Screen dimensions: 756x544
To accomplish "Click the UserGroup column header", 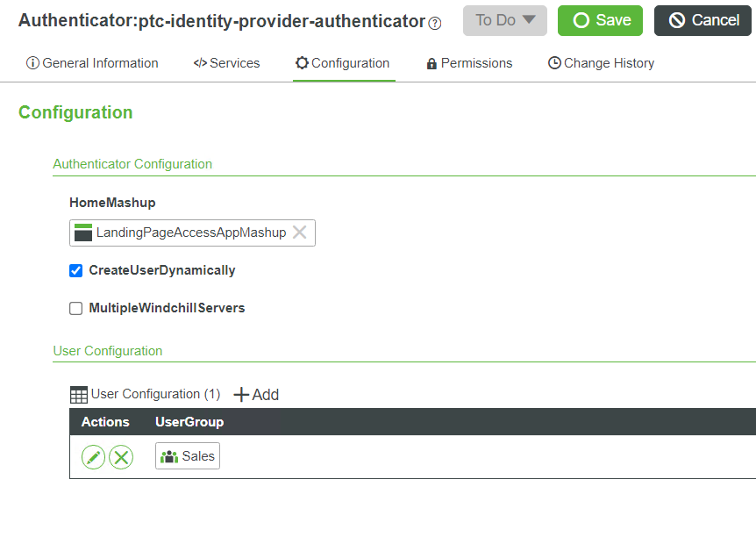I will click(x=189, y=422).
